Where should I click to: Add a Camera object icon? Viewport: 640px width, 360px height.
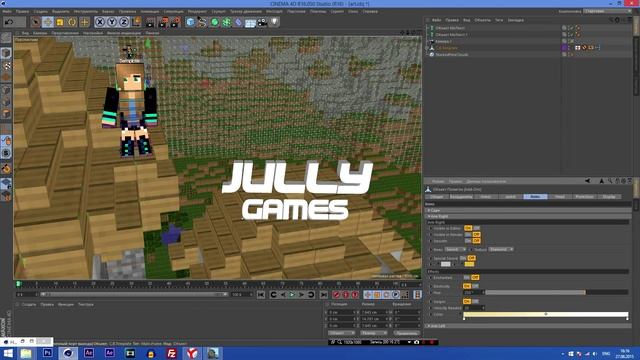click(262, 22)
